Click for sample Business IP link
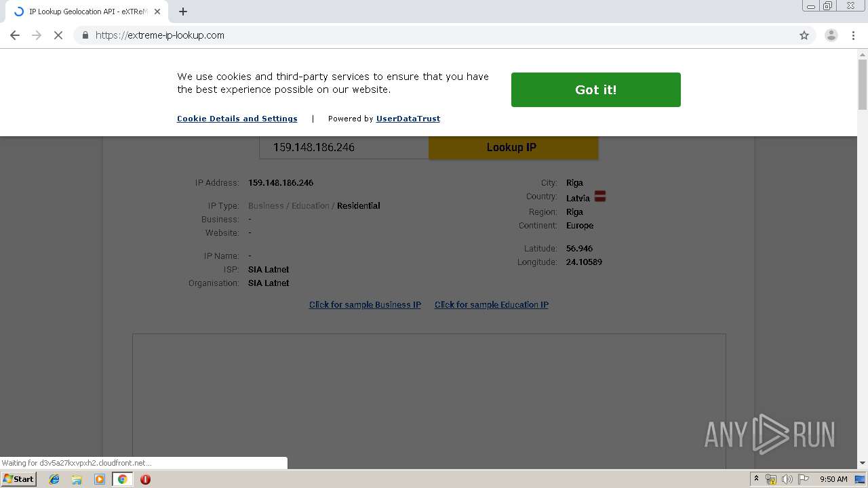 365,305
